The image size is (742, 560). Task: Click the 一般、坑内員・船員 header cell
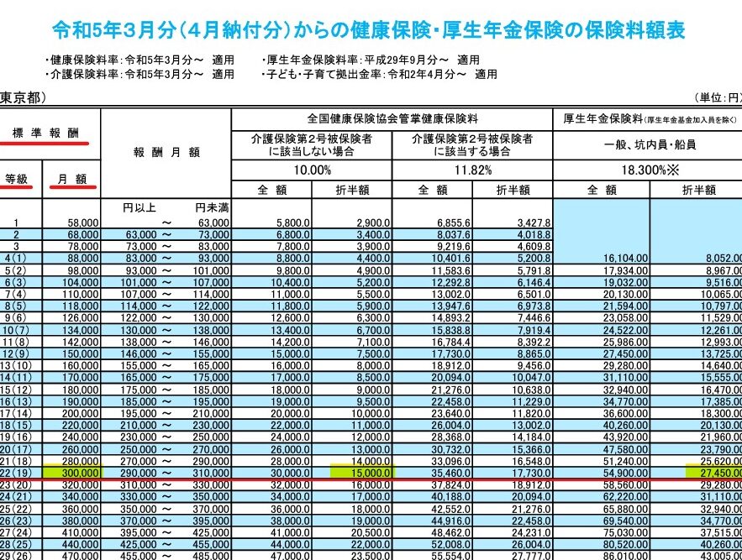pyautogui.click(x=647, y=144)
